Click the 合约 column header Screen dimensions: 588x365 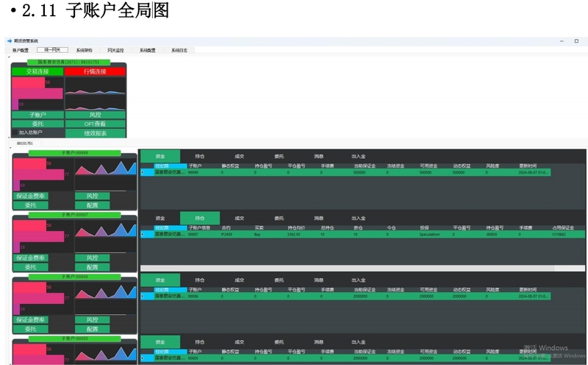[226, 227]
